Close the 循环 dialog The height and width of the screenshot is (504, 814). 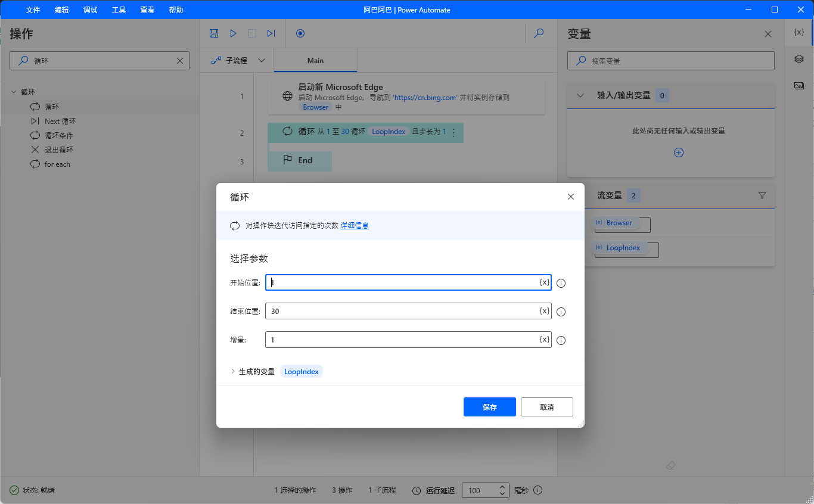571,197
